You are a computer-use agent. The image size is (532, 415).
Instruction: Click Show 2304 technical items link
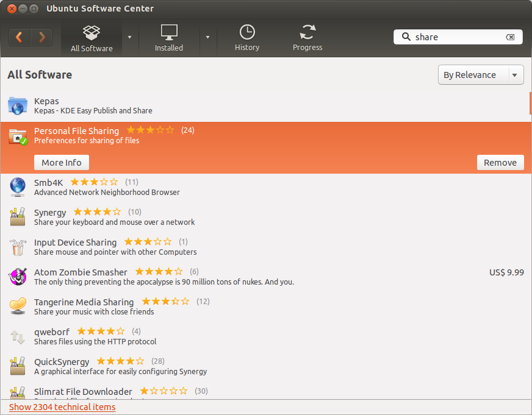tap(62, 407)
